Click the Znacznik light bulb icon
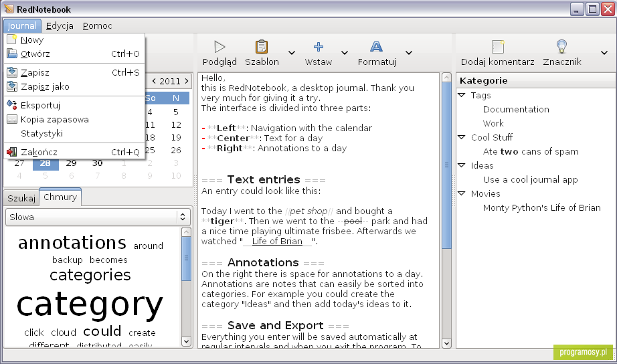The image size is (617, 364). click(562, 47)
